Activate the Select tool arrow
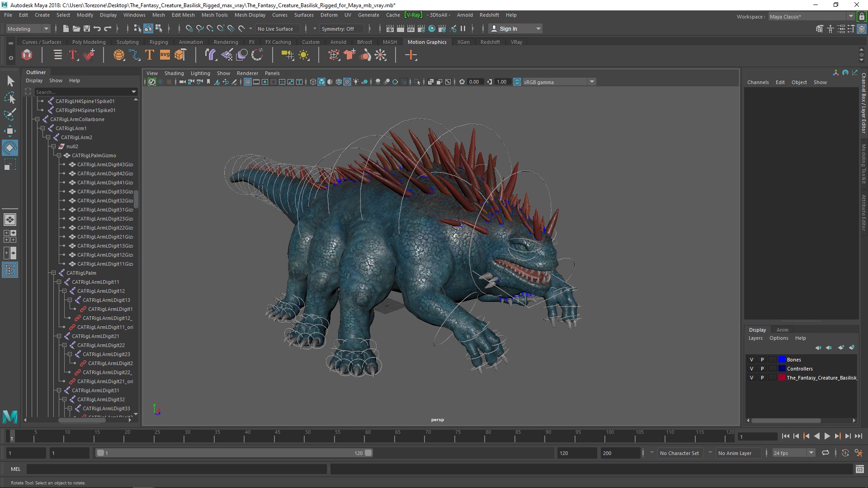 click(10, 81)
